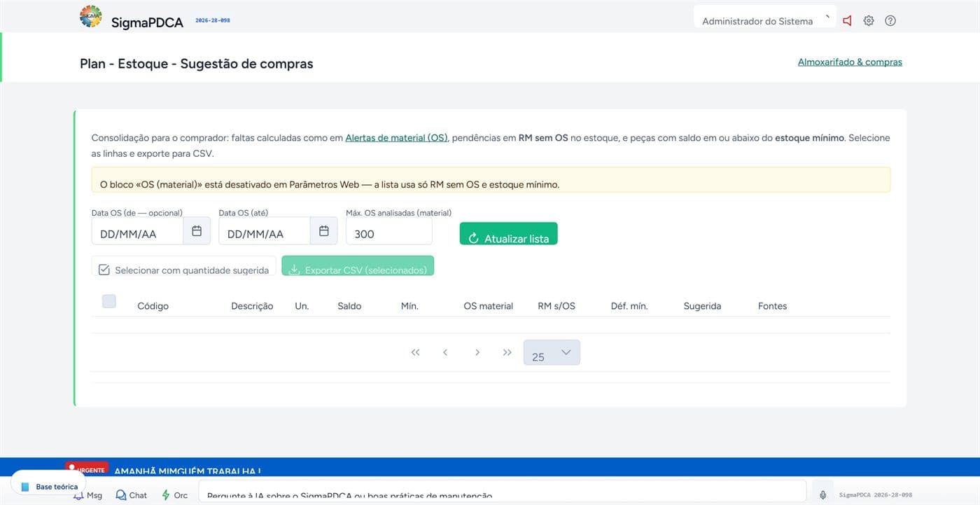The width and height of the screenshot is (980, 505).
Task: Click the microphone icon in the AI bar
Action: [823, 494]
